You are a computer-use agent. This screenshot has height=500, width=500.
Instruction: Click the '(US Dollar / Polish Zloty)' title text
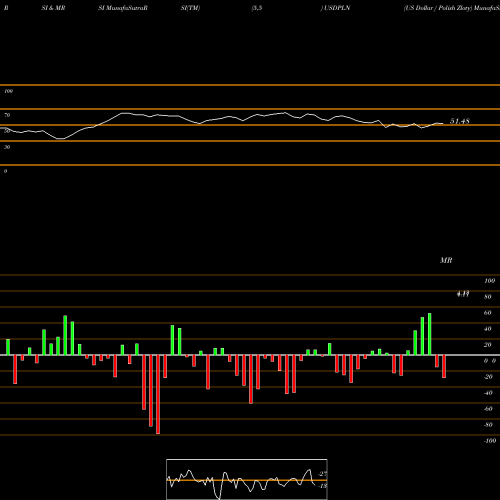(438, 8)
